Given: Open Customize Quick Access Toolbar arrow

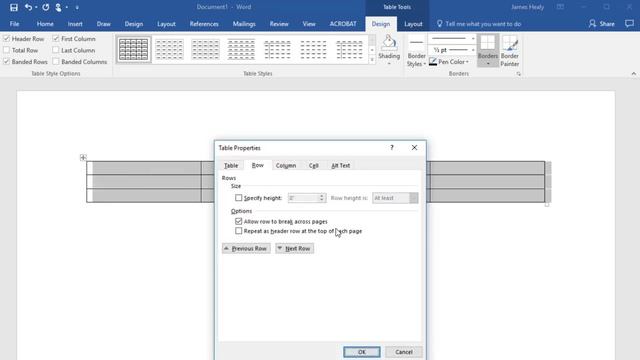Looking at the screenshot, I should point(77,7).
